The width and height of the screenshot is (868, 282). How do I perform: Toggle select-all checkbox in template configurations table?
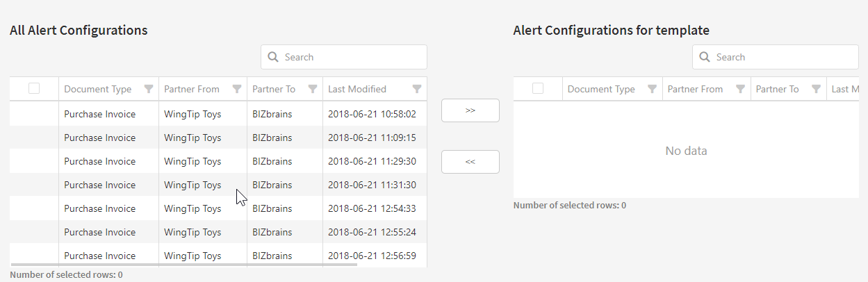(538, 88)
